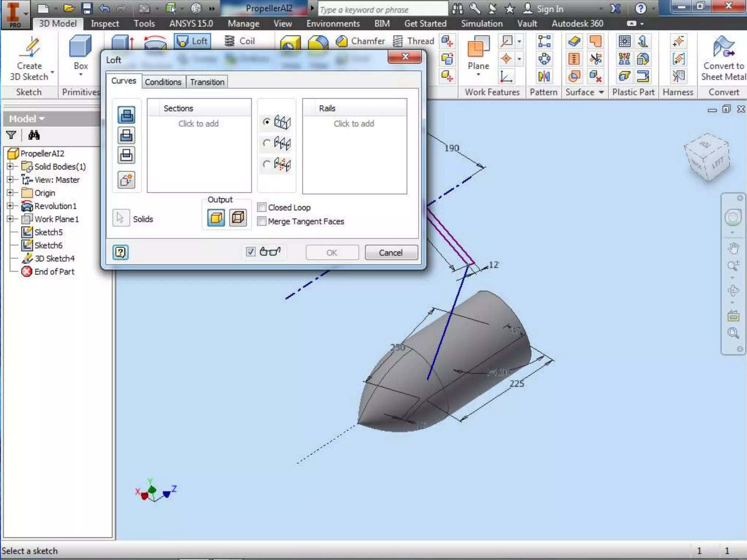Click the ViewCube in the viewport
Viewport: 747px width, 560px height.
(708, 157)
